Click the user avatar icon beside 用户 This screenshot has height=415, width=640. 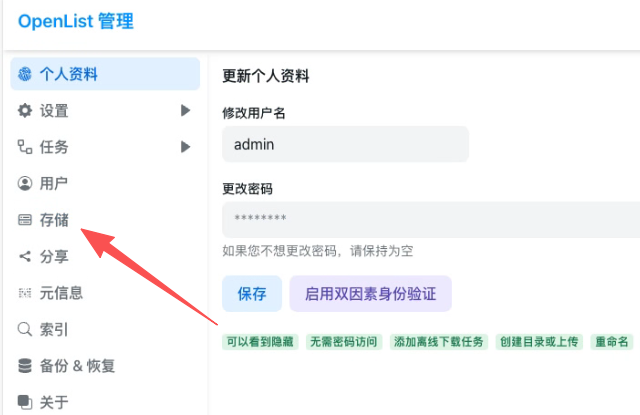point(25,183)
